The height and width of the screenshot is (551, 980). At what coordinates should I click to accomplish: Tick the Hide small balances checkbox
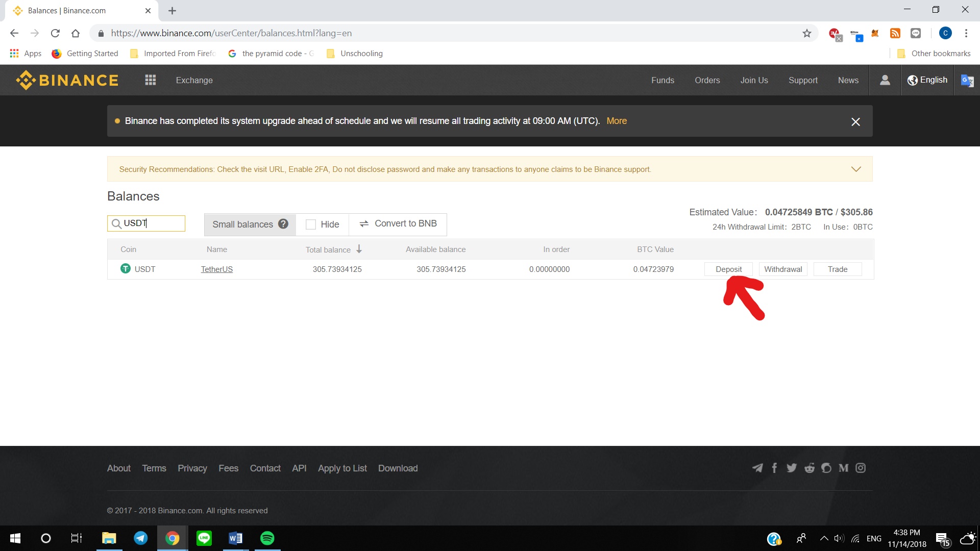[x=310, y=224]
